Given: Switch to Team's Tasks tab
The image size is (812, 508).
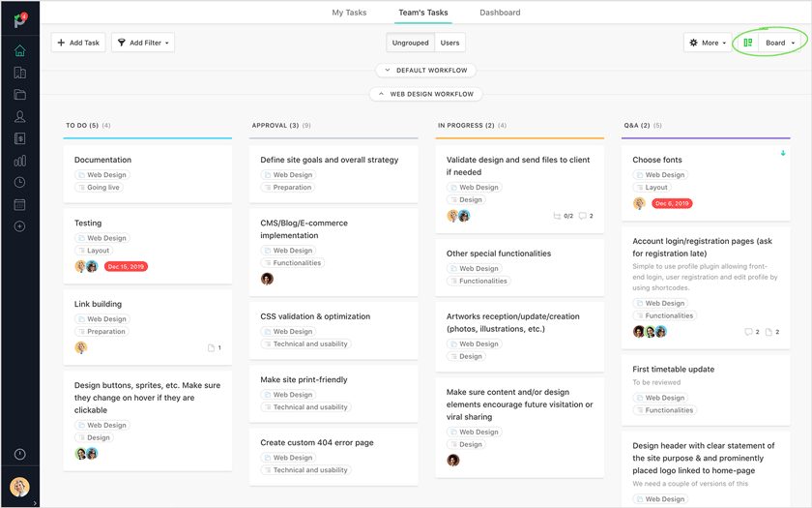Looking at the screenshot, I should pyautogui.click(x=423, y=13).
